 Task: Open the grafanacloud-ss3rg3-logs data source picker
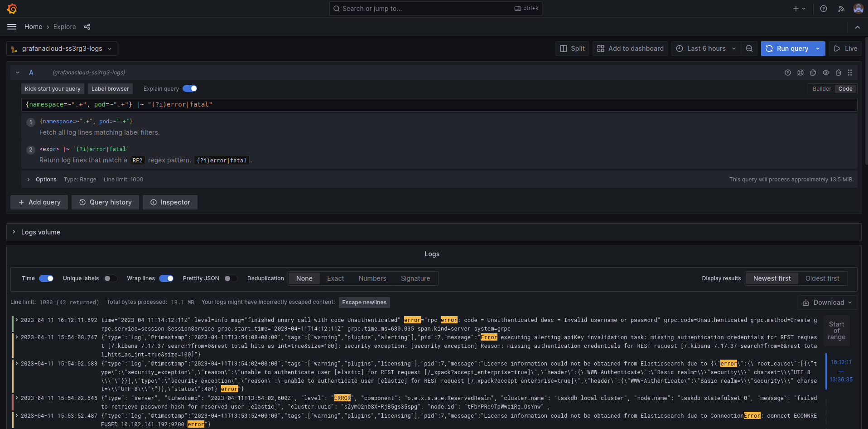point(62,49)
